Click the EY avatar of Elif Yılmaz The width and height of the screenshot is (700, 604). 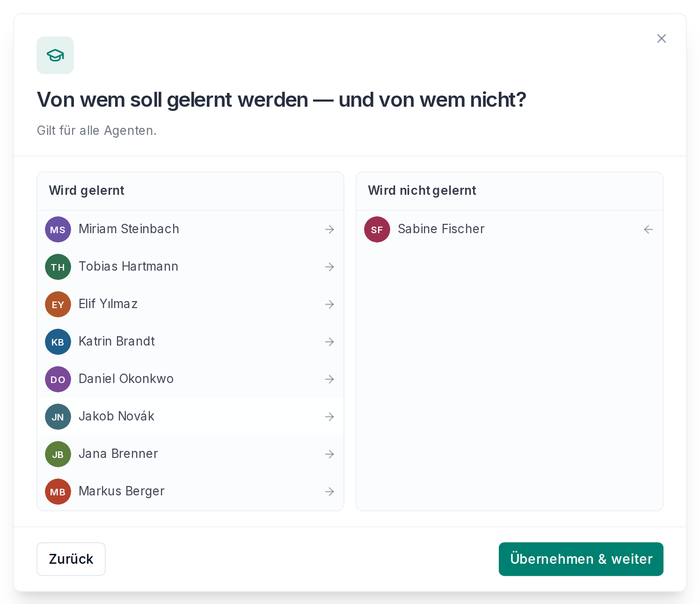coord(58,304)
